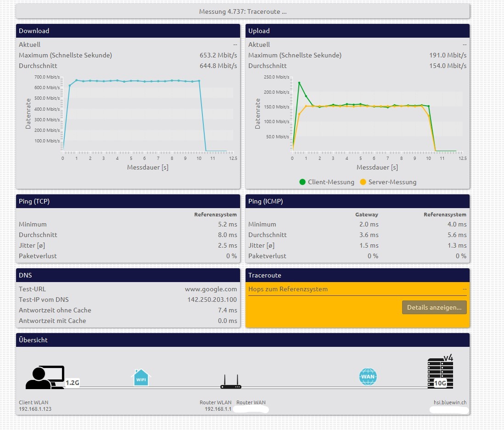Click the client computer user icon
The height and width of the screenshot is (430, 504).
(x=45, y=378)
